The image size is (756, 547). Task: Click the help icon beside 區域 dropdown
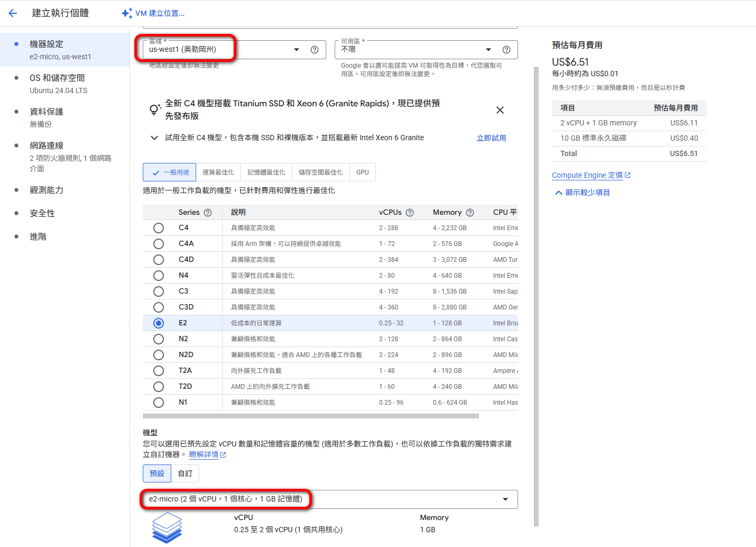(315, 50)
